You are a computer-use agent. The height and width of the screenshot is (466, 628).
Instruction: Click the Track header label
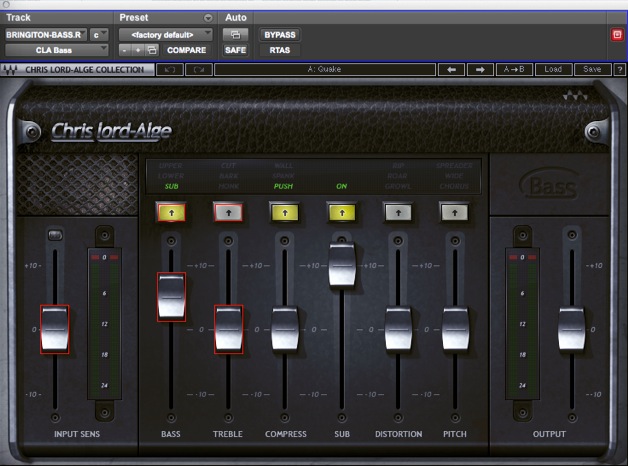pyautogui.click(x=18, y=18)
